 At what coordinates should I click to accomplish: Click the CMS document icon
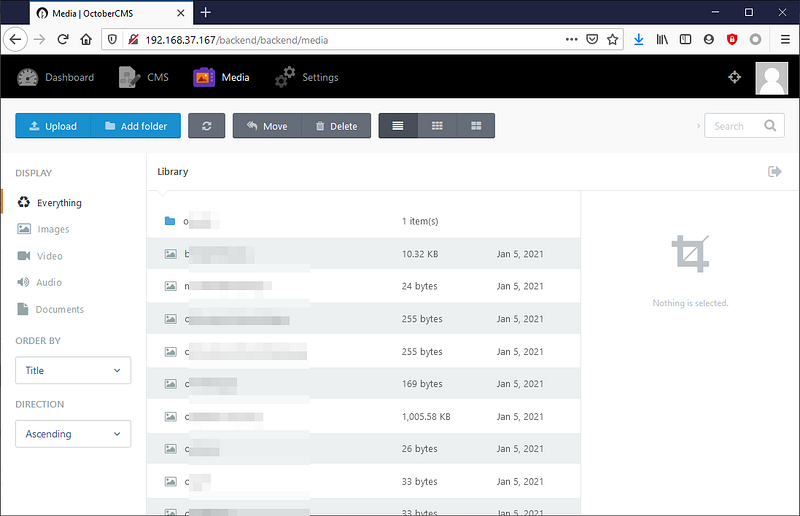pos(129,77)
